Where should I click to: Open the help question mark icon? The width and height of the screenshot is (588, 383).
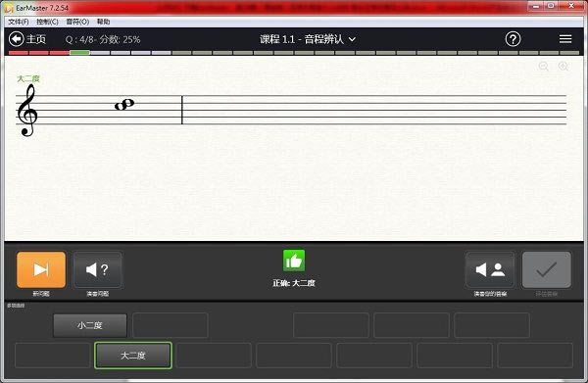point(513,39)
